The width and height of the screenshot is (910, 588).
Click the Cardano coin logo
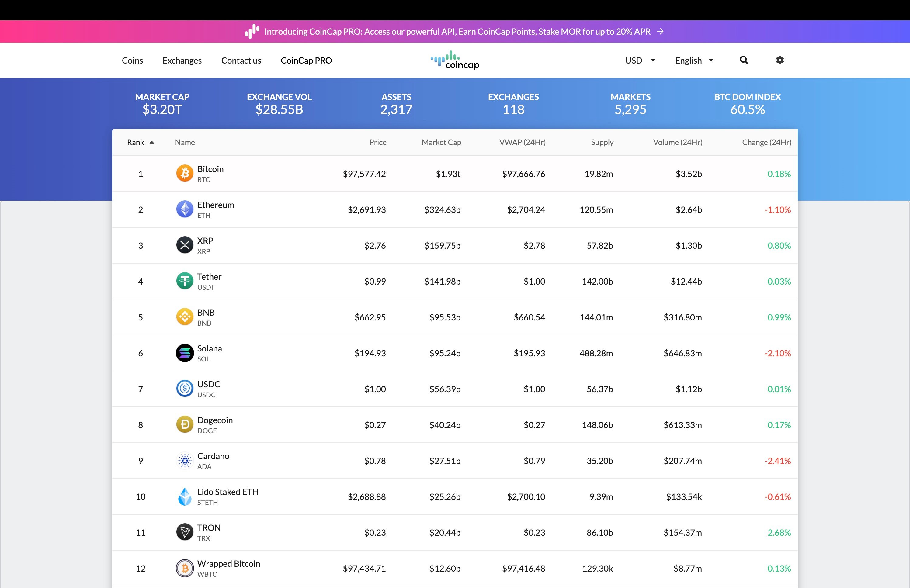[185, 461]
